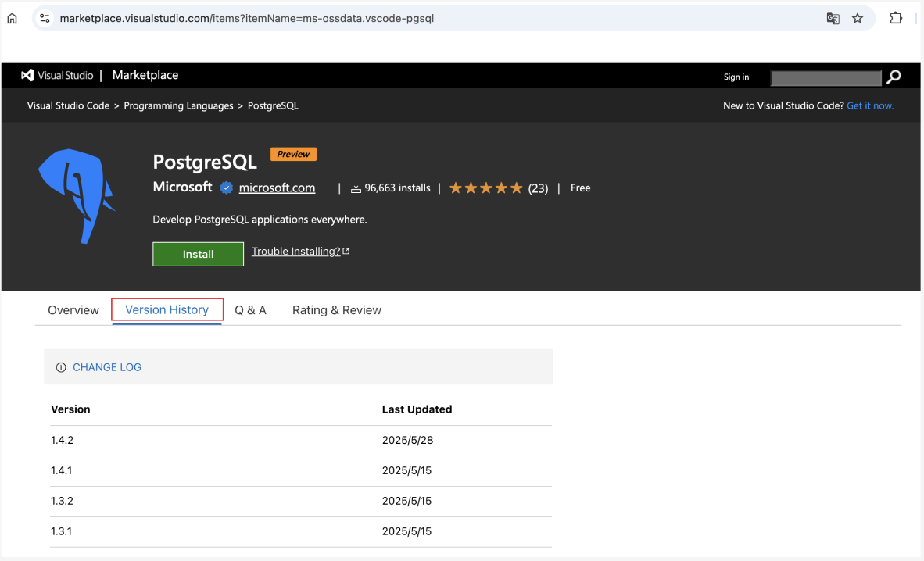
Task: Click the Visual Studio logo
Action: [57, 76]
